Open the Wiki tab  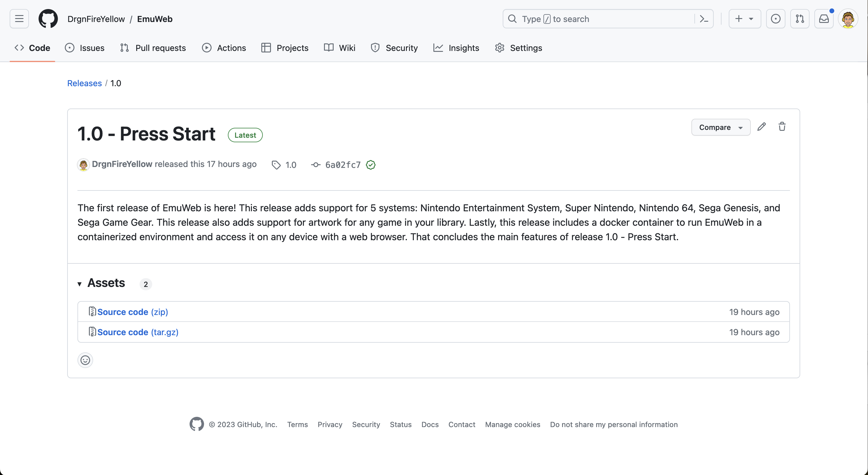coord(339,48)
